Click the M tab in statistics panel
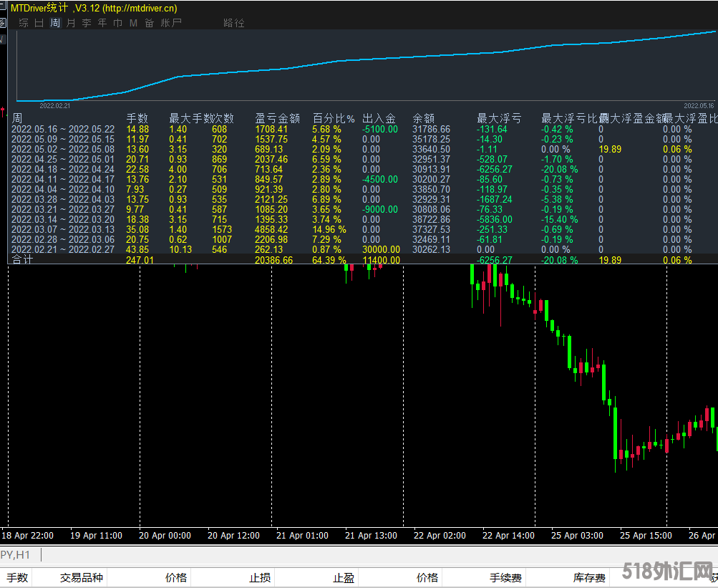This screenshot has width=718, height=588. pos(133,23)
